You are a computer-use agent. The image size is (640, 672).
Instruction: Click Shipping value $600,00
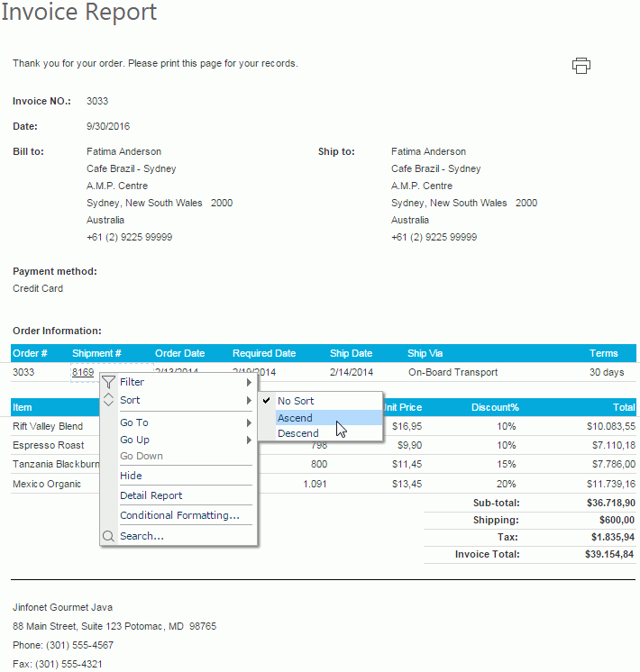(x=617, y=520)
